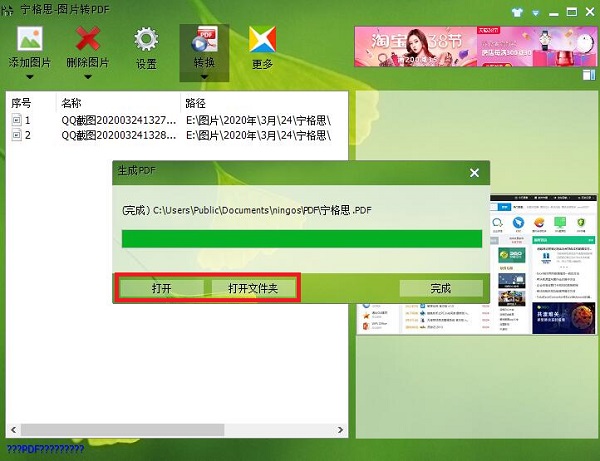The image size is (600, 461).
Task: Click the 路径 column header
Action: (x=196, y=103)
